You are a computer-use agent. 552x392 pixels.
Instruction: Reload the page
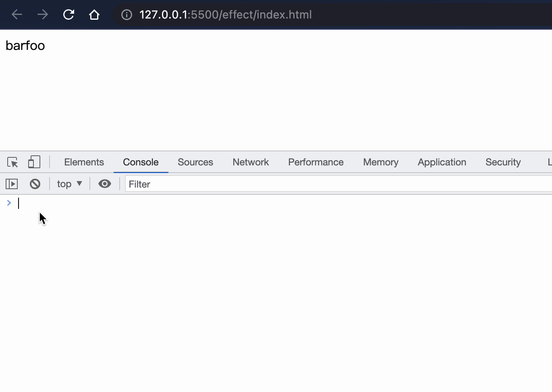click(68, 14)
